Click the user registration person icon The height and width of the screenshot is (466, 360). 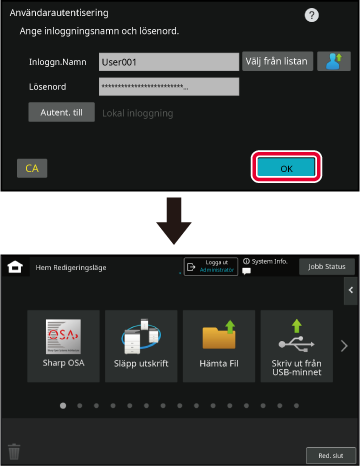[334, 61]
